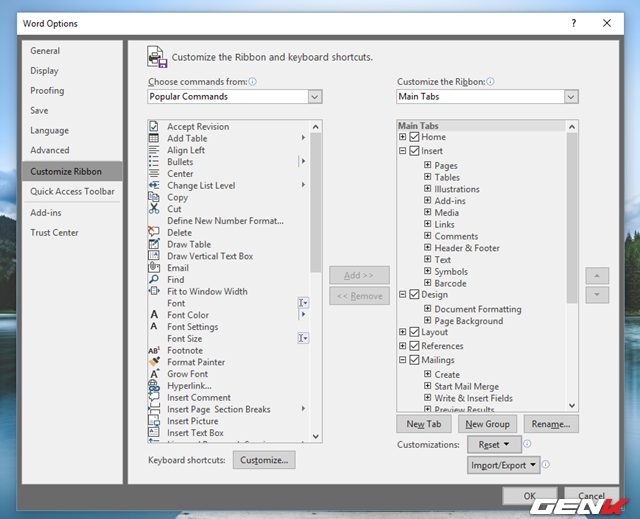Select the Symbols group in Insert

(451, 271)
